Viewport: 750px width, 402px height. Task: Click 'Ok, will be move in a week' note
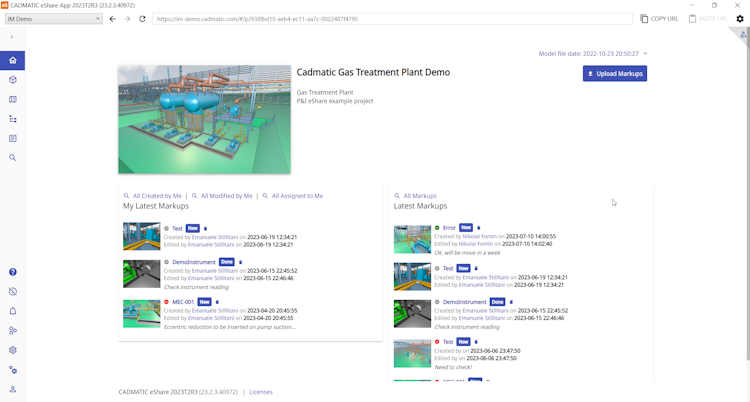pos(467,253)
